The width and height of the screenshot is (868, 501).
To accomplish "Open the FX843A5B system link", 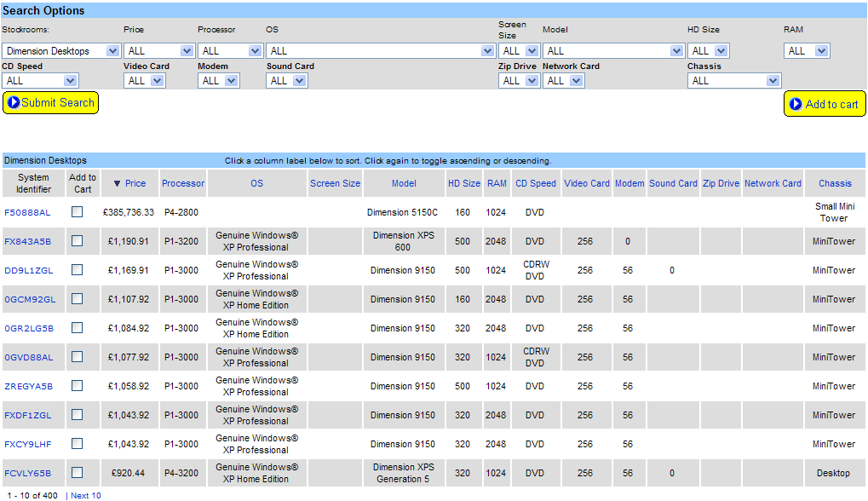I will click(27, 241).
